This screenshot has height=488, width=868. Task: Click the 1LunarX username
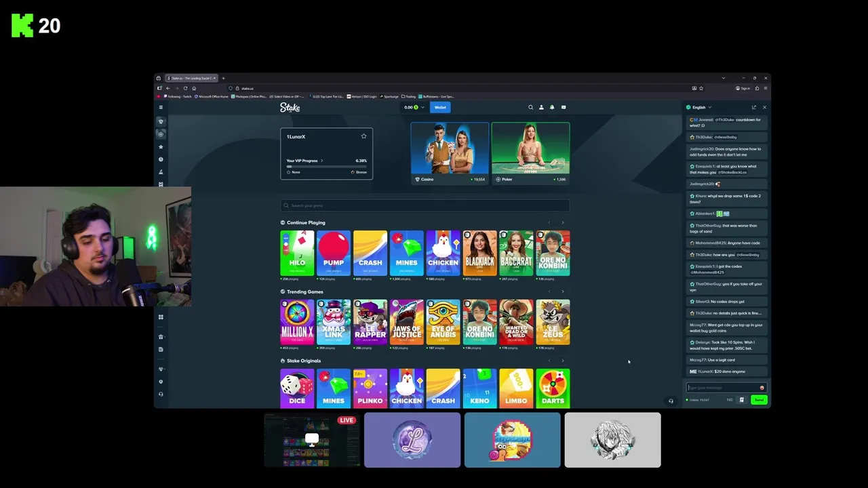(x=296, y=137)
